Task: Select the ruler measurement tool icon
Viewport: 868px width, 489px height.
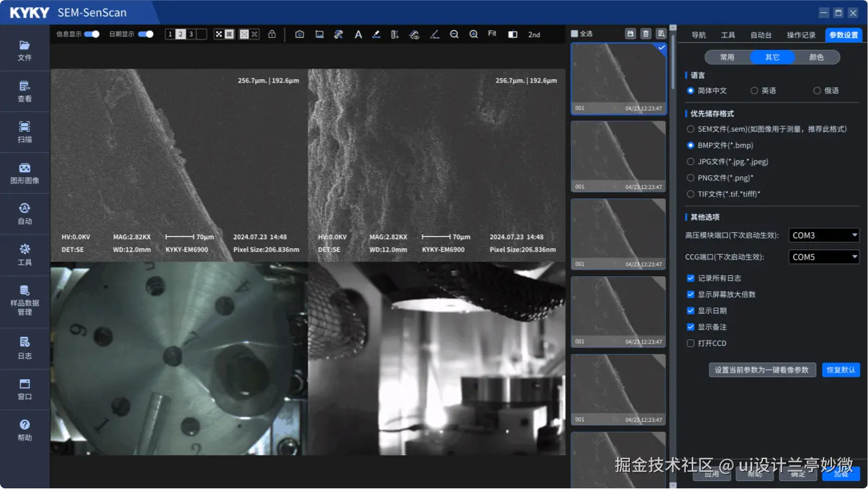Action: 395,34
